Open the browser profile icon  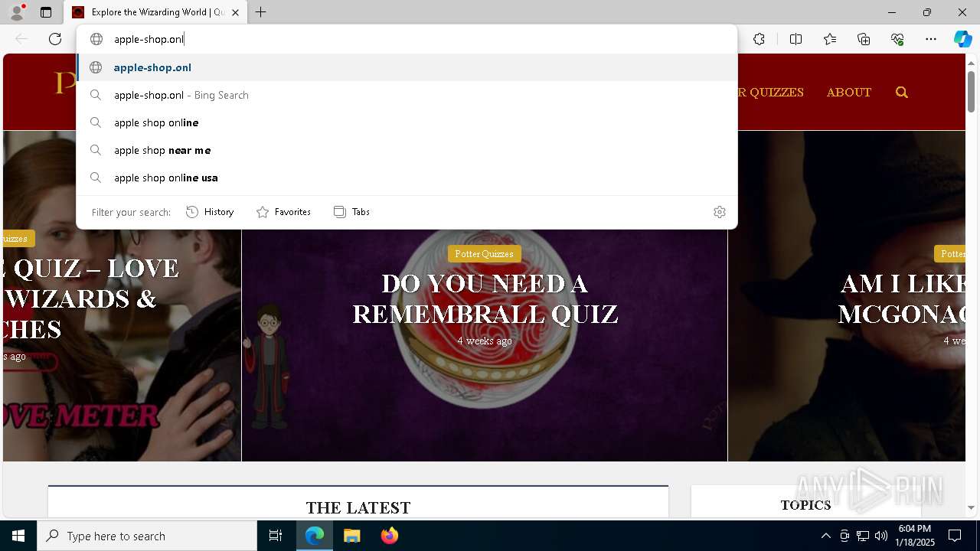coord(17,12)
